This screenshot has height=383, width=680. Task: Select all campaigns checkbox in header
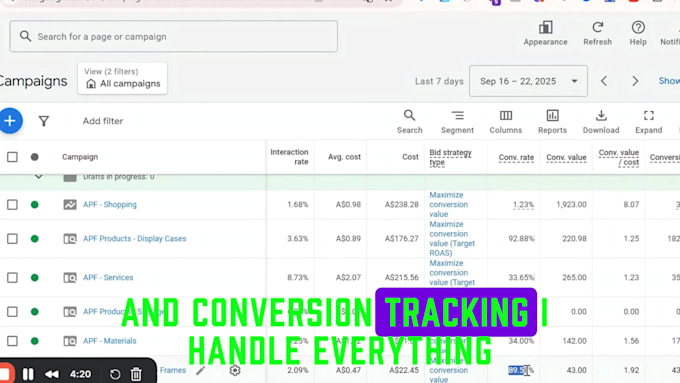point(12,157)
